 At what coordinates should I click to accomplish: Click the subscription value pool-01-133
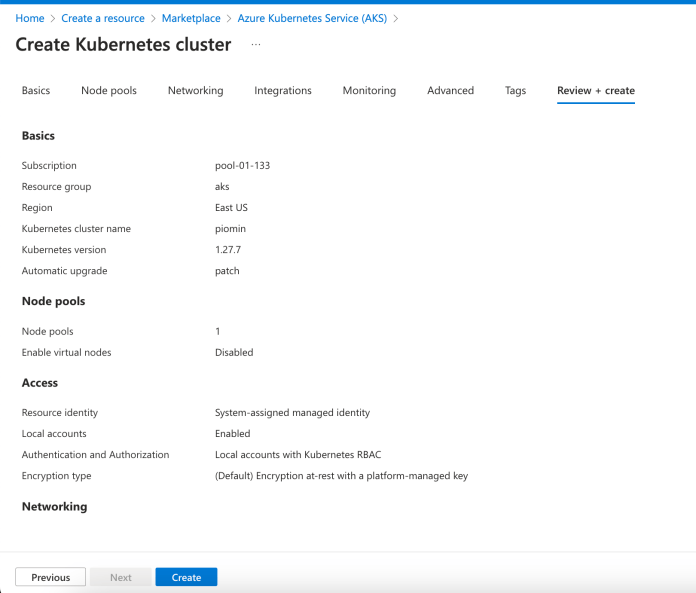coord(242,166)
